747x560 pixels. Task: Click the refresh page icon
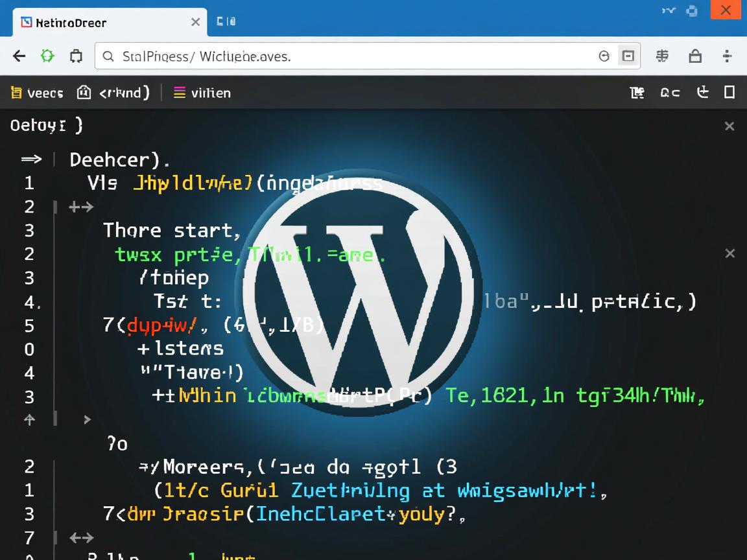(47, 56)
